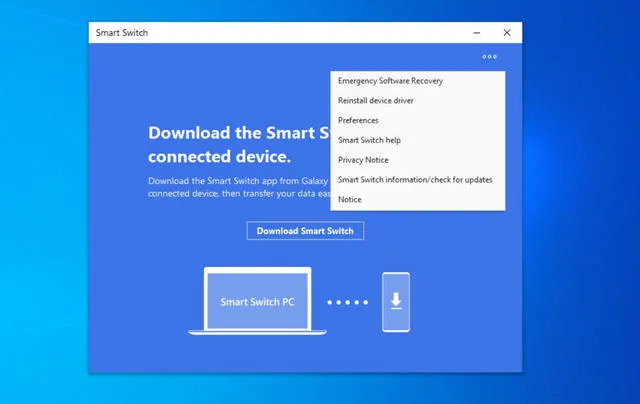This screenshot has height=404, width=640.
Task: Open Smart Switch help
Action: click(418, 140)
